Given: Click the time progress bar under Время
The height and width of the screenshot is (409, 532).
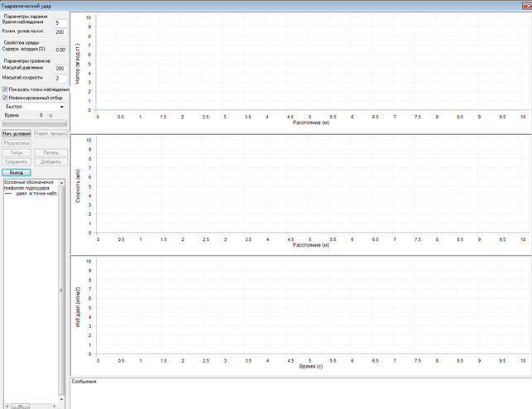Looking at the screenshot, I should click(33, 123).
